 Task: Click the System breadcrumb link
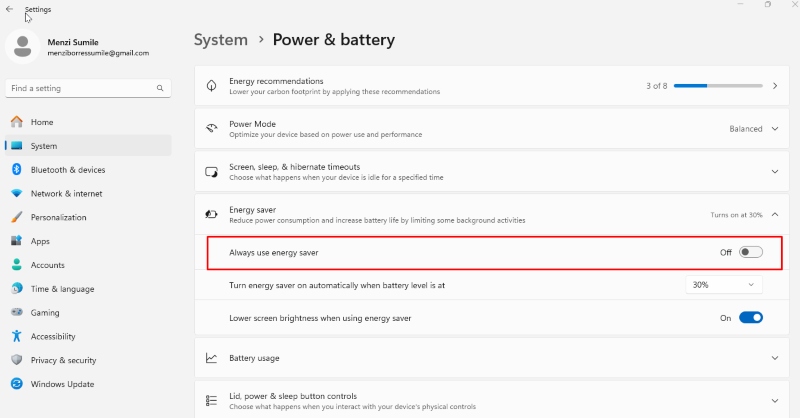click(x=220, y=40)
